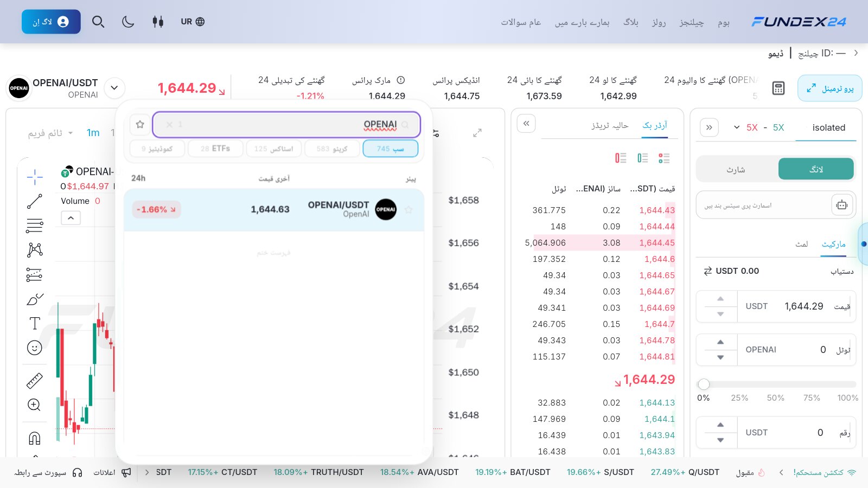Select the trend line drawing tool
Image resolution: width=868 pixels, height=488 pixels.
tap(35, 201)
